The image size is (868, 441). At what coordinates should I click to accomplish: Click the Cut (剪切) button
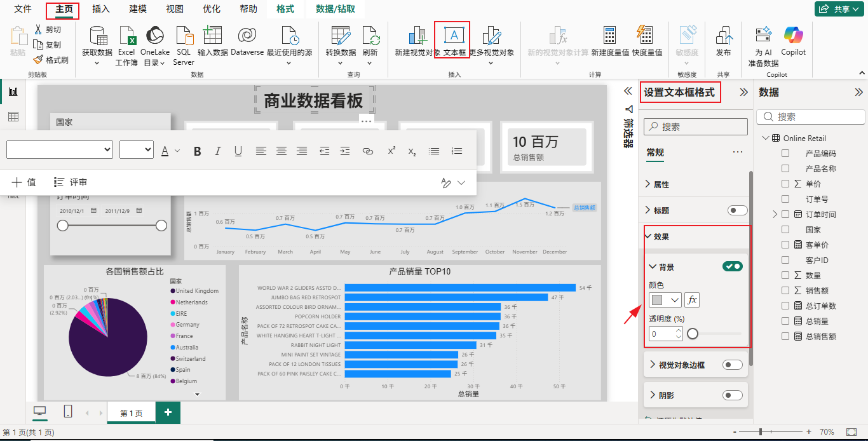point(48,29)
